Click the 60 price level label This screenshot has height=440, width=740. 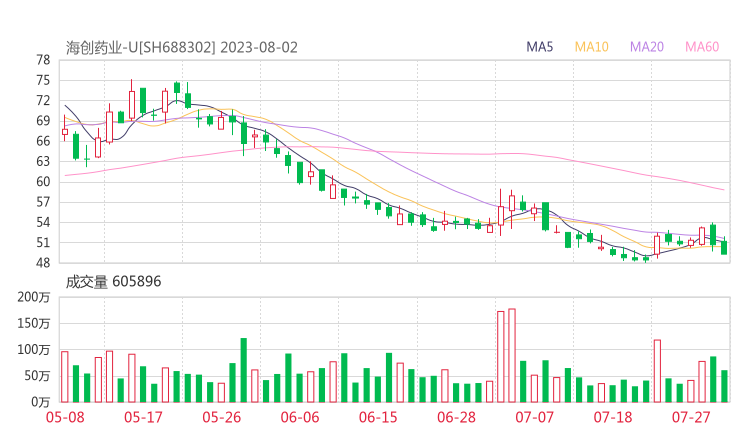tap(43, 182)
